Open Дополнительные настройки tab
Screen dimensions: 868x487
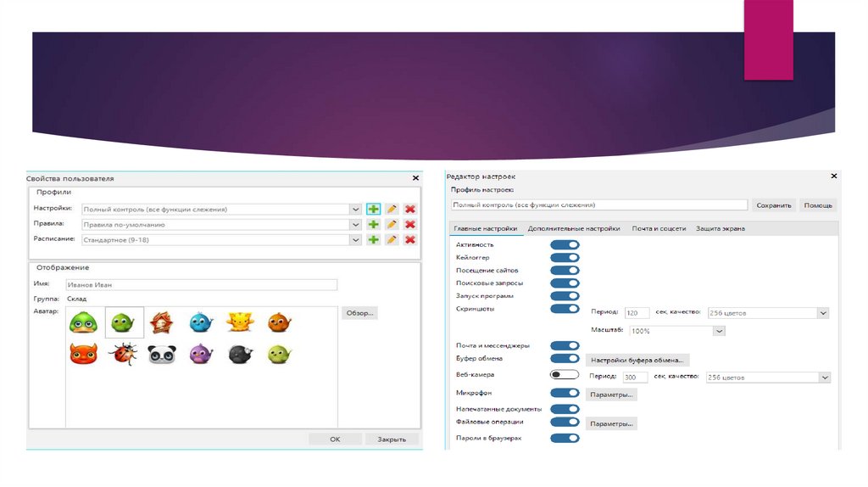pyautogui.click(x=574, y=228)
